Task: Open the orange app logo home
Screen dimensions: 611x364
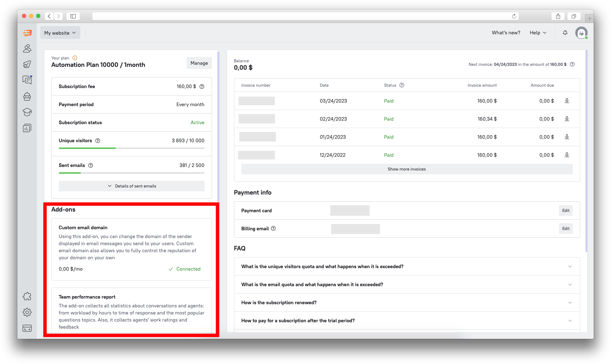Action: coord(27,33)
